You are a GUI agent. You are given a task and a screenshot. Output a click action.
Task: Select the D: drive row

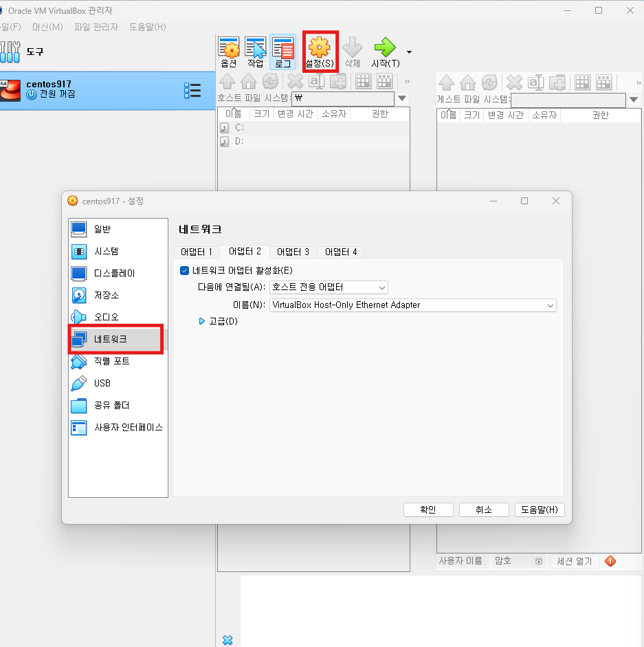[313, 141]
